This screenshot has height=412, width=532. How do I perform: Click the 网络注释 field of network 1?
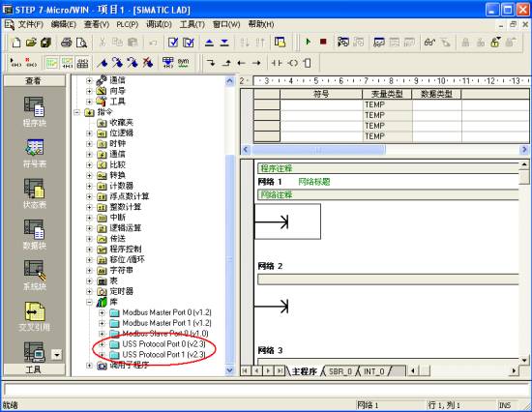click(388, 194)
